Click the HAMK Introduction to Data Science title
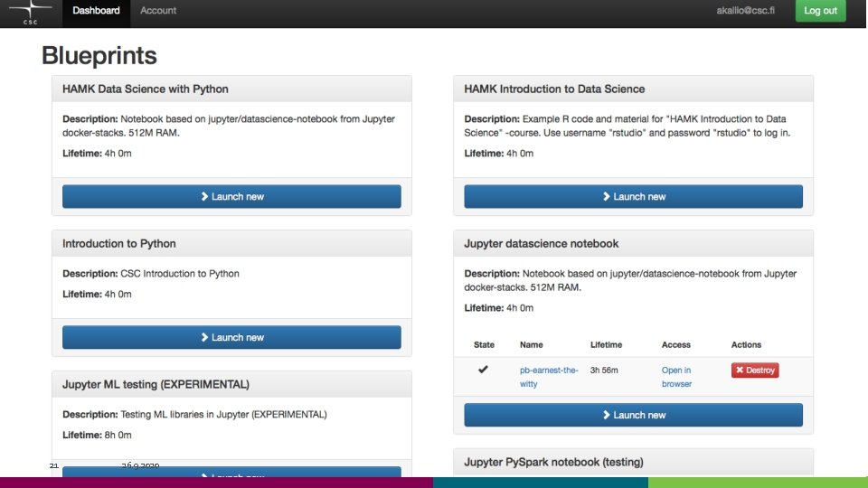Viewport: 868px width, 488px height. (554, 89)
